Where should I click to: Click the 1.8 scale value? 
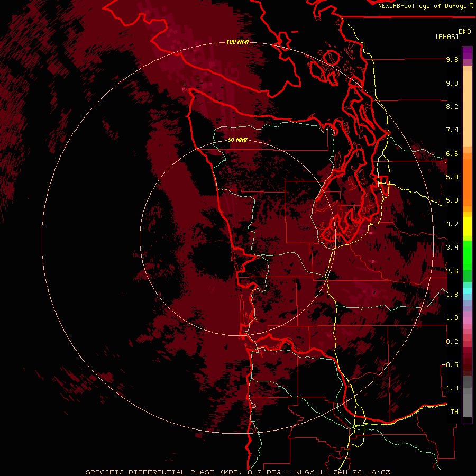[452, 295]
